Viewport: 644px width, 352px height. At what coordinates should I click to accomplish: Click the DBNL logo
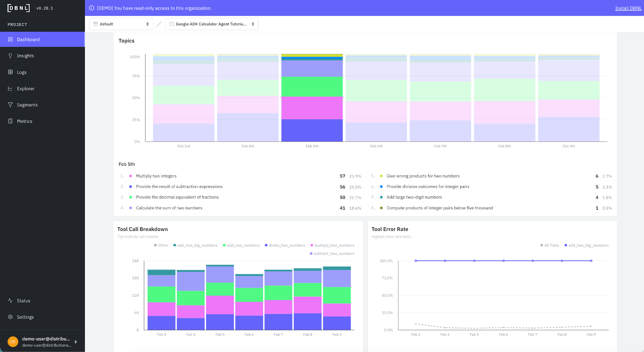point(19,8)
